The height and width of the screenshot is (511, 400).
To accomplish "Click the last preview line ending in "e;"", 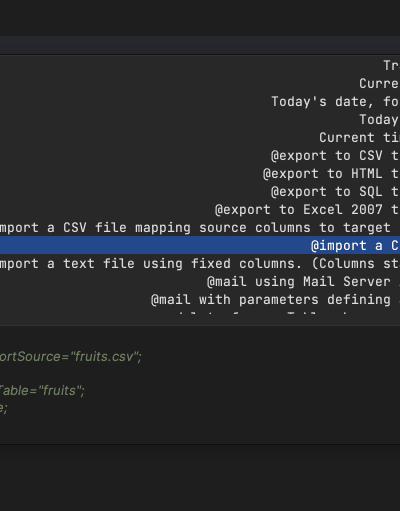I will (3, 408).
